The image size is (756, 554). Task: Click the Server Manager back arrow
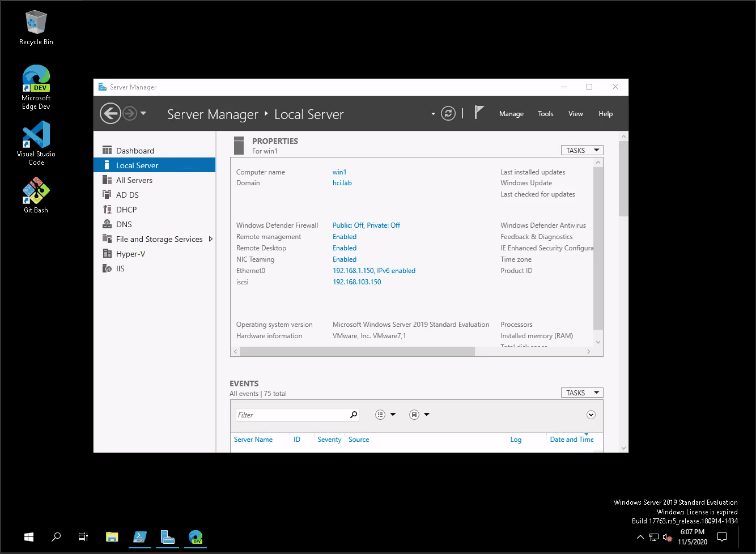pos(111,114)
